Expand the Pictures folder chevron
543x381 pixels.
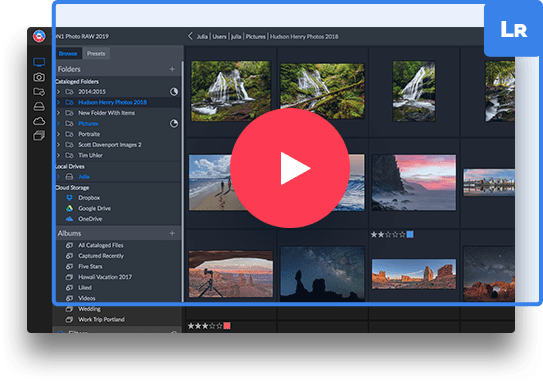pos(59,123)
